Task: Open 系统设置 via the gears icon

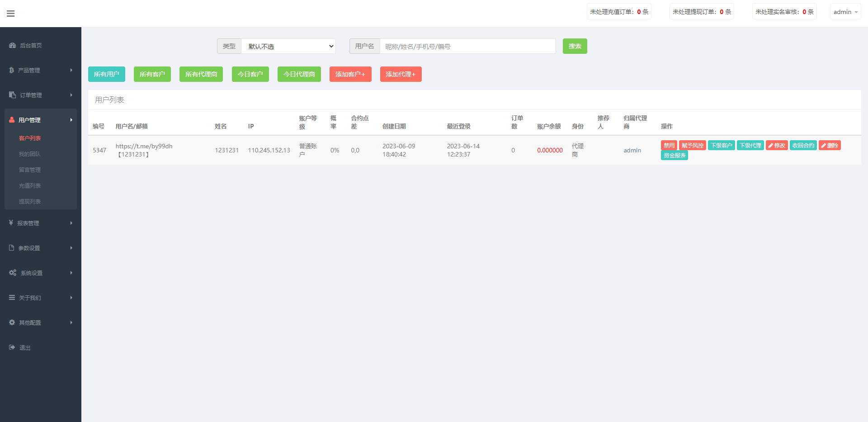Action: [12, 272]
